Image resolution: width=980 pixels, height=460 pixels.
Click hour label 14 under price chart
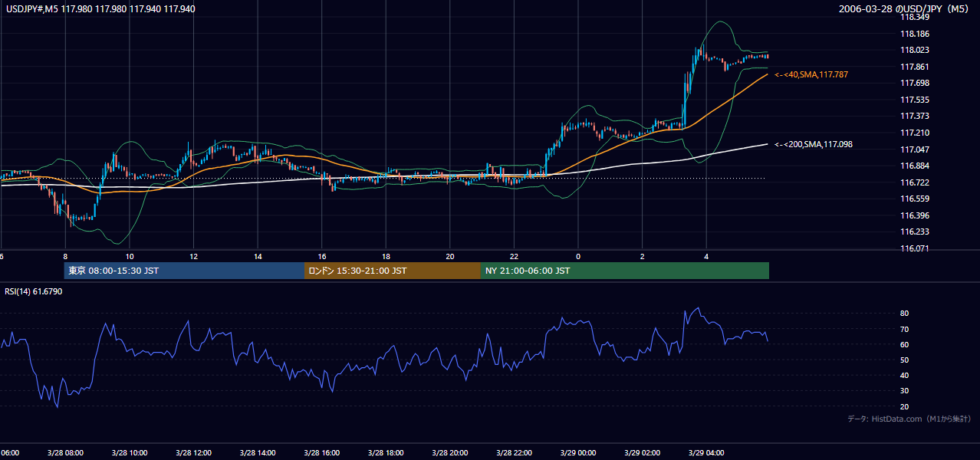point(258,257)
